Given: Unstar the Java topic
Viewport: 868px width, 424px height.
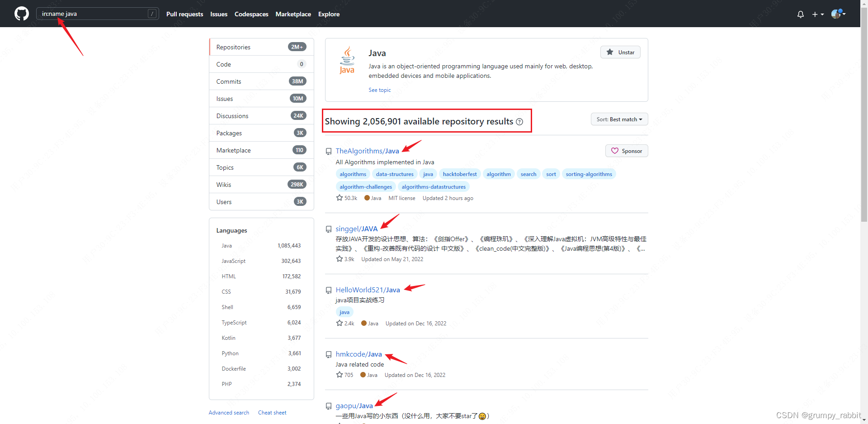Looking at the screenshot, I should [x=620, y=52].
